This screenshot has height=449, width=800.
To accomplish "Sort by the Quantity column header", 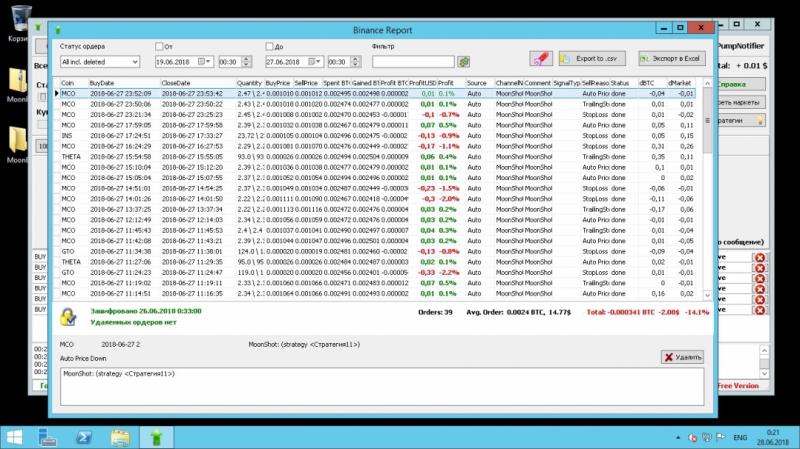I will coord(249,83).
